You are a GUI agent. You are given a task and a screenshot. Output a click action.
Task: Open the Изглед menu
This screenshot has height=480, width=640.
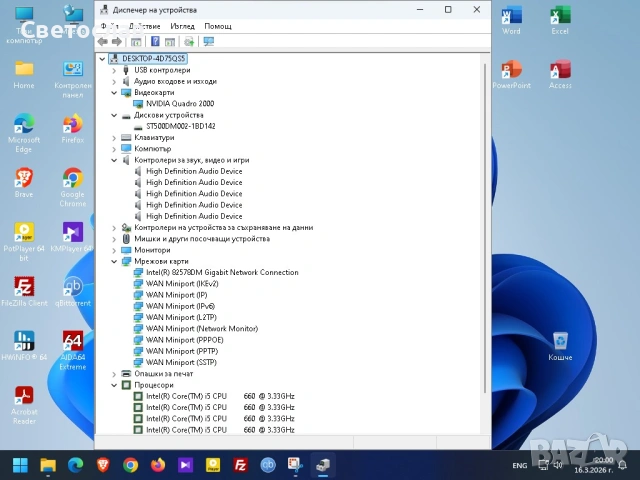pos(182,26)
